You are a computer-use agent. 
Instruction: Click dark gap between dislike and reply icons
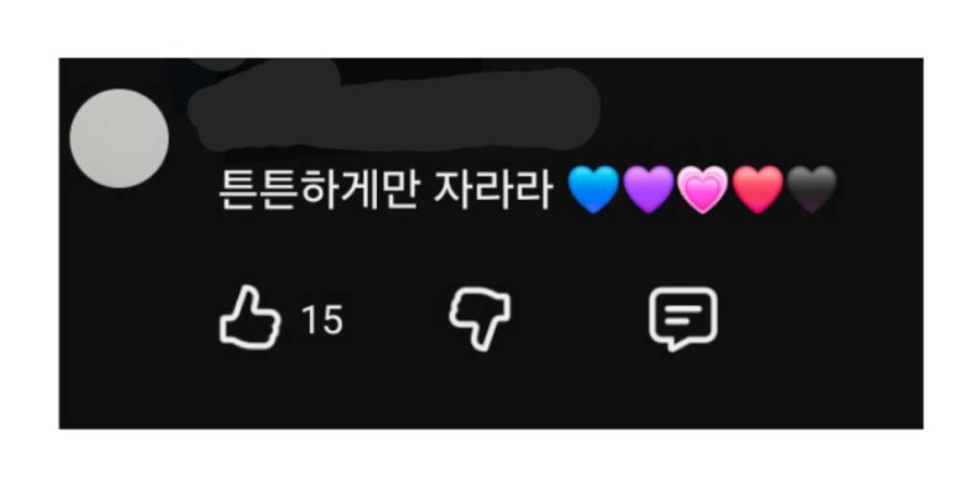(x=580, y=318)
